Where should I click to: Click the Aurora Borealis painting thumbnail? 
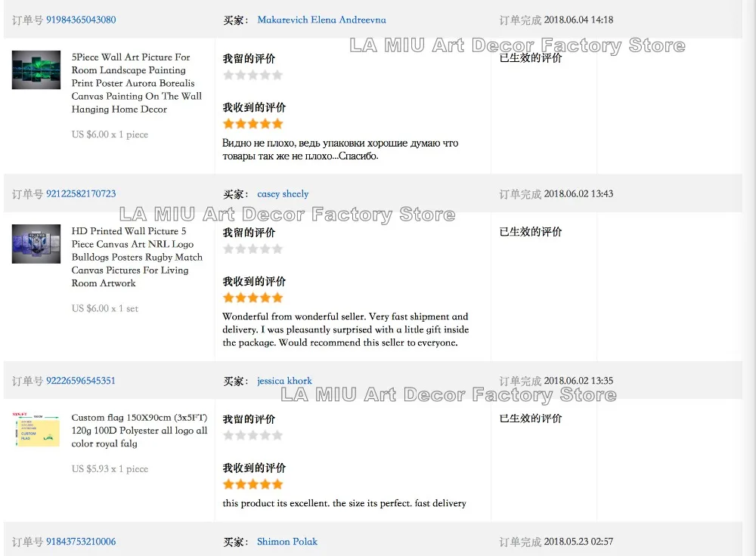point(36,70)
